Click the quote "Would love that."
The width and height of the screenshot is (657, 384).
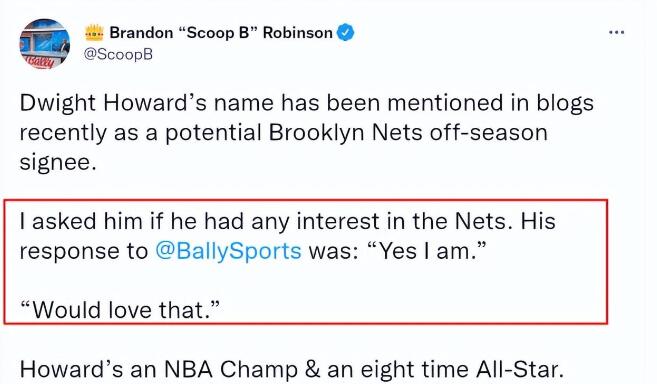coord(120,310)
